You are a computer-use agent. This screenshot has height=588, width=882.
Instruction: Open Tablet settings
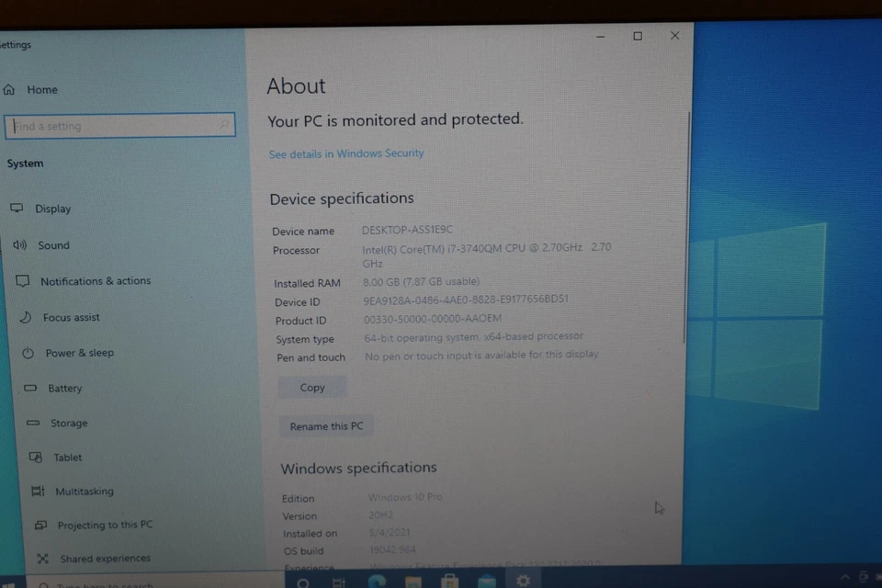pyautogui.click(x=66, y=457)
